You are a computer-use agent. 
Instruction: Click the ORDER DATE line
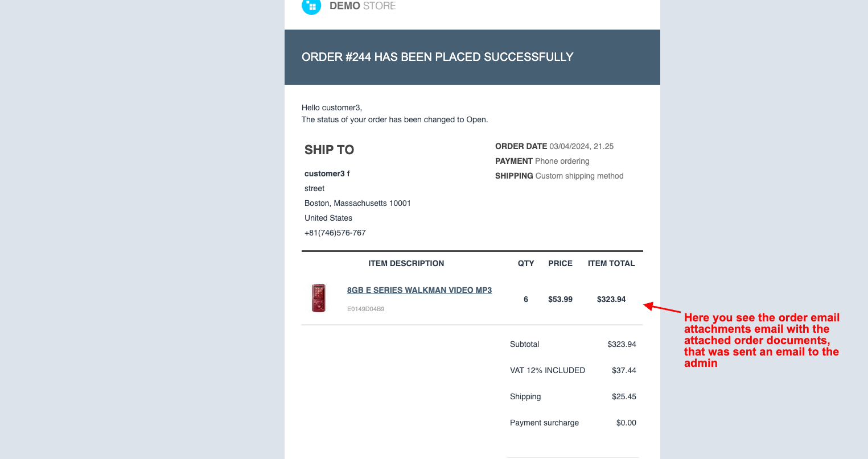coord(554,146)
